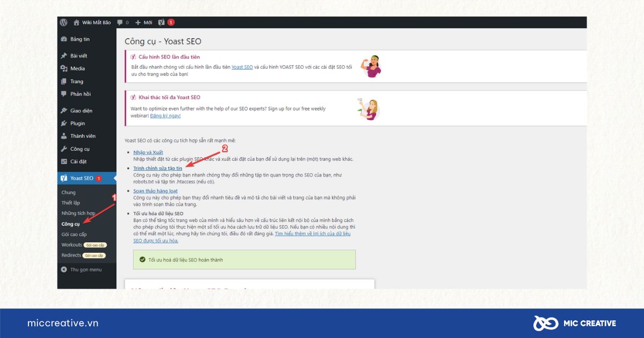Collapse the sidebar with Thu gọn menu
This screenshot has height=338, width=644.
[82, 270]
